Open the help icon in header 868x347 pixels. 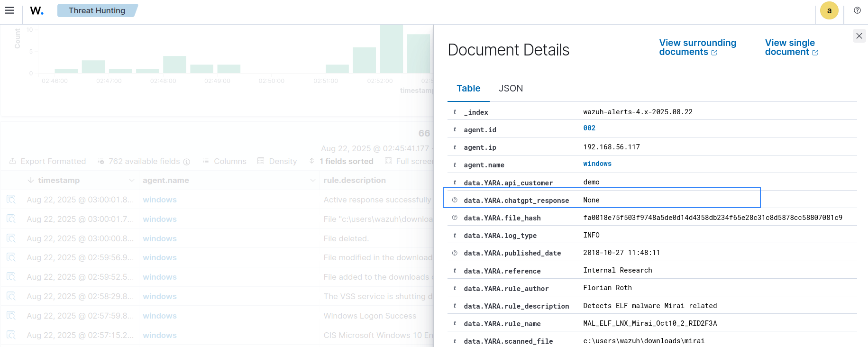point(857,10)
